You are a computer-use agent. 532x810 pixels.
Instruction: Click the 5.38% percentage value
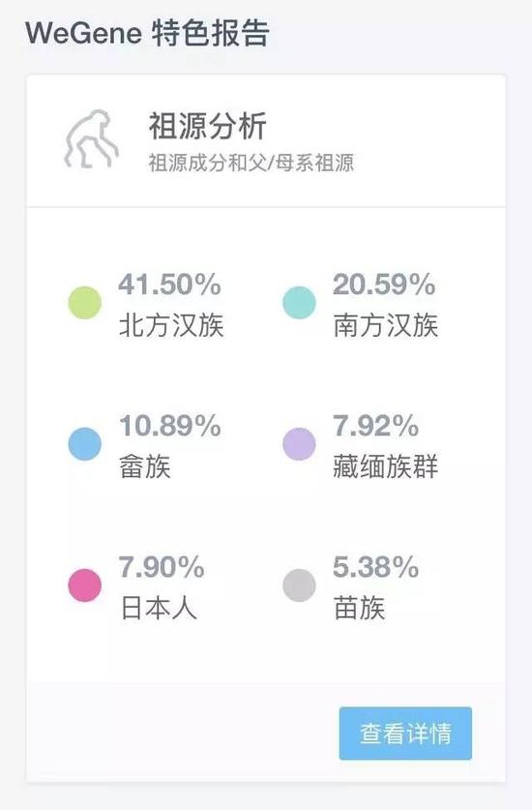point(376,567)
